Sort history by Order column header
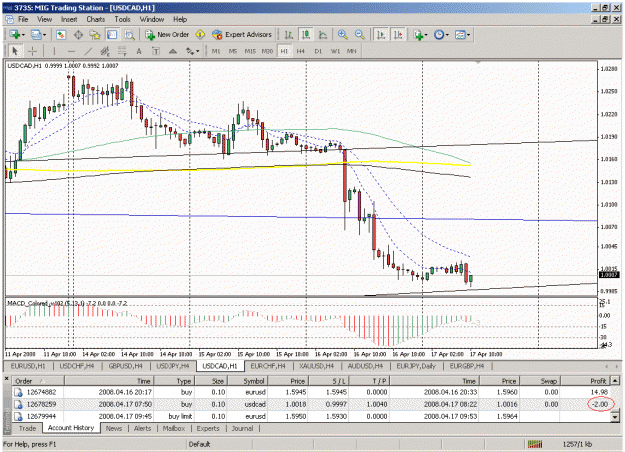This screenshot has height=452, width=625. (x=38, y=381)
